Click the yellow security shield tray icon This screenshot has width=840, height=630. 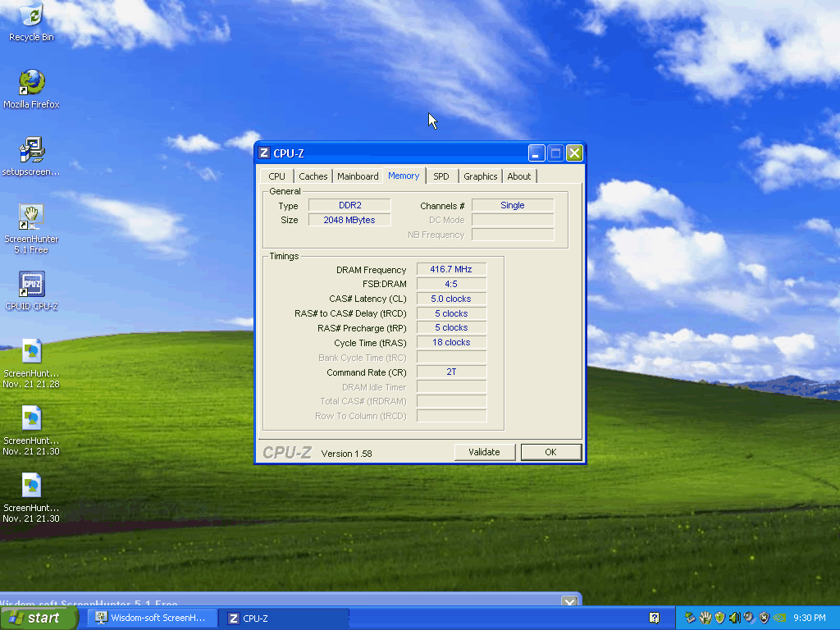tap(719, 618)
